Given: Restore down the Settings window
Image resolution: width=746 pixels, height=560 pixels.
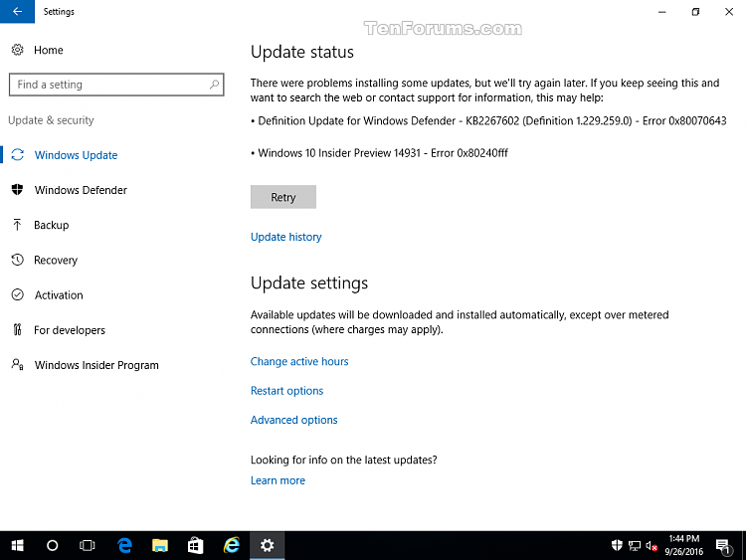Looking at the screenshot, I should 695,12.
